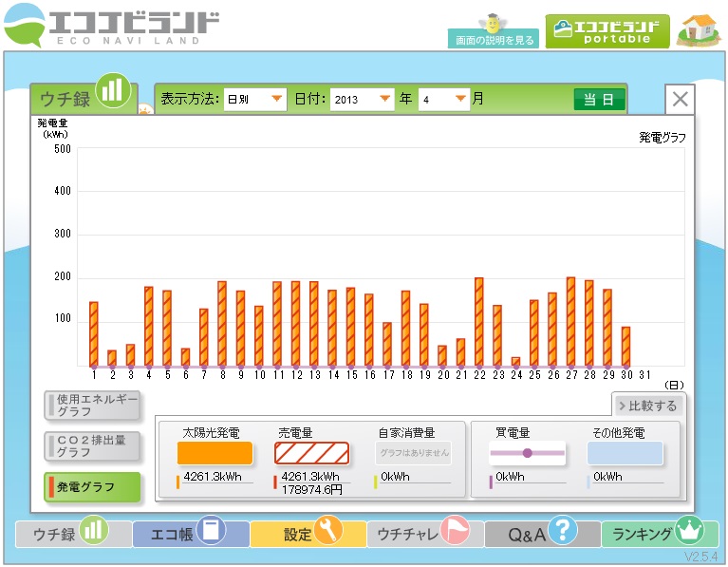Switch to 使用エネルギーグラフ
The width and height of the screenshot is (728, 567).
pyautogui.click(x=92, y=406)
